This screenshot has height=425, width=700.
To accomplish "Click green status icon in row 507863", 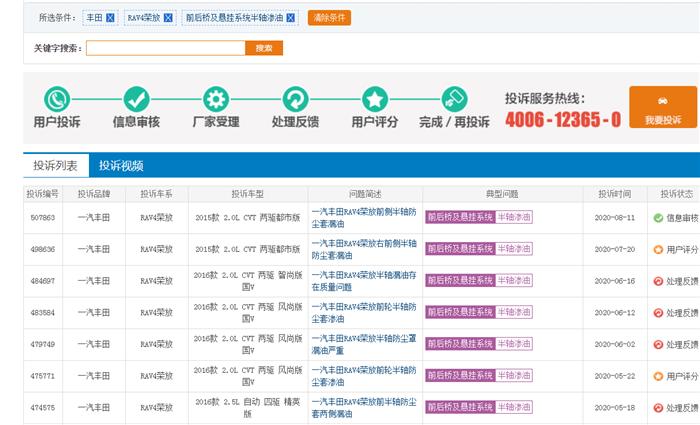I will pyautogui.click(x=658, y=218).
